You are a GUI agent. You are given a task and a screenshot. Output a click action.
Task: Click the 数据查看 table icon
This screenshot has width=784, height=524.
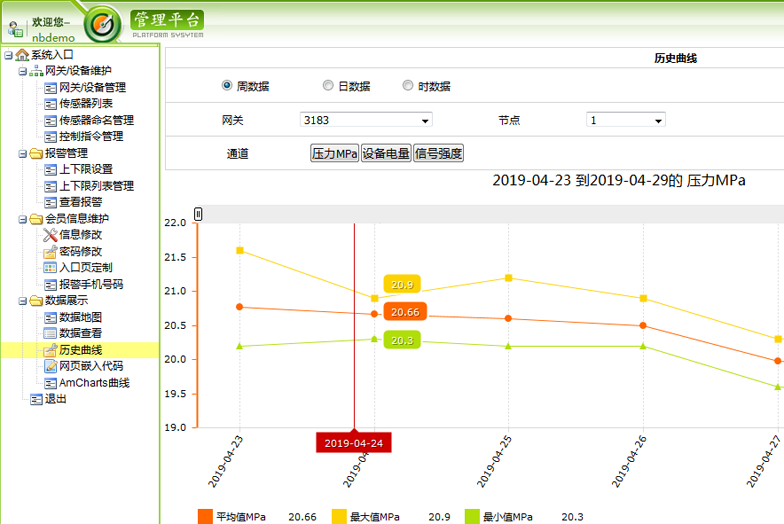click(x=50, y=333)
